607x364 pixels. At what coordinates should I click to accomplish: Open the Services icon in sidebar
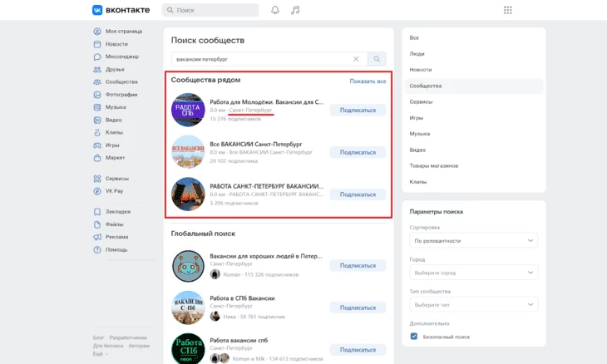click(97, 179)
